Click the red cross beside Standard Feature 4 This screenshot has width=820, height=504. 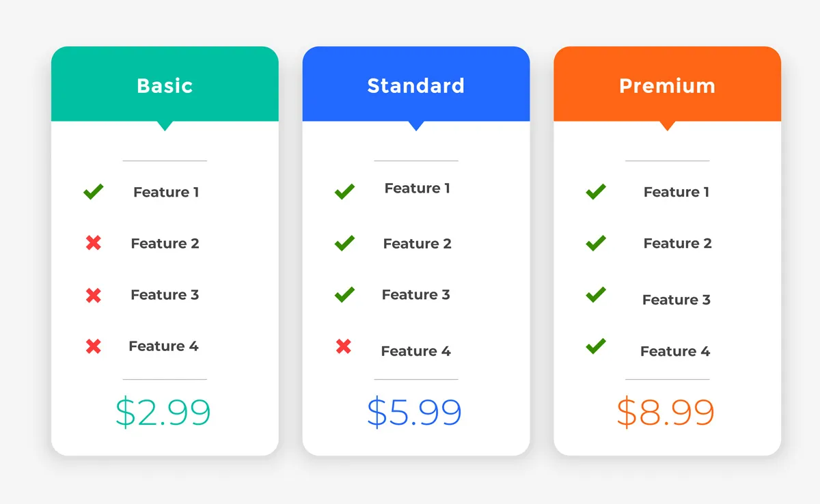pyautogui.click(x=344, y=346)
